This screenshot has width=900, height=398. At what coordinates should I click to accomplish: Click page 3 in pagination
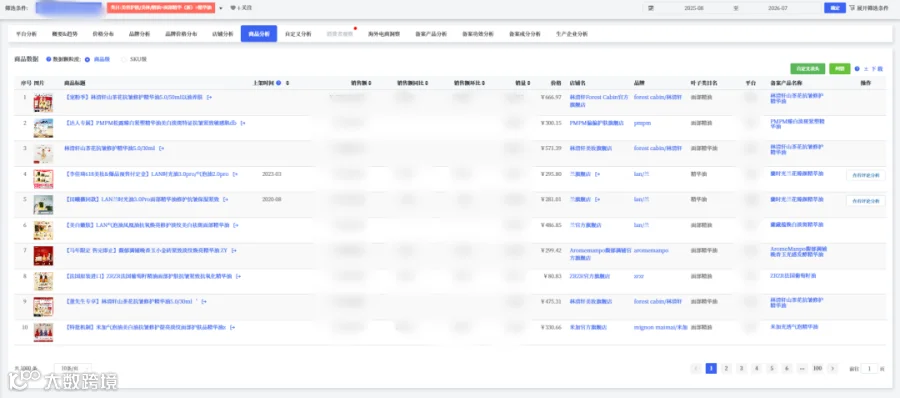tap(741, 368)
